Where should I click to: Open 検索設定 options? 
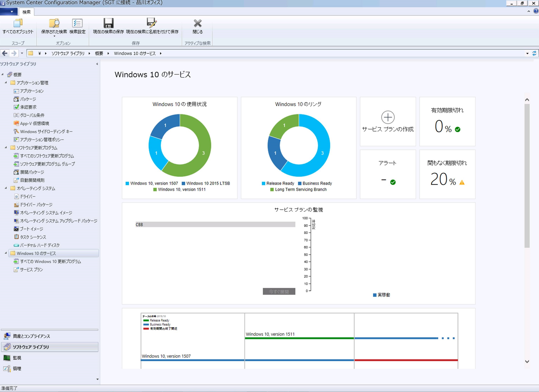coord(77,26)
